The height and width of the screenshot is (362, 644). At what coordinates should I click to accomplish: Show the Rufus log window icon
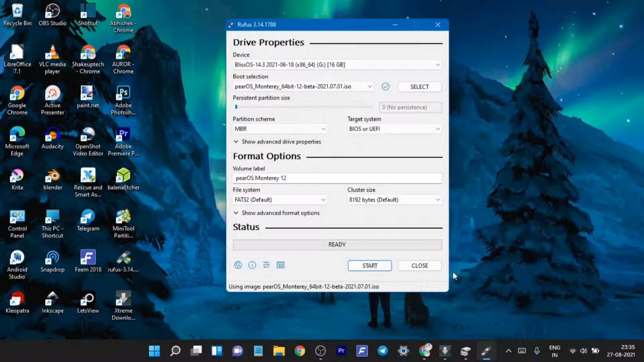(280, 265)
